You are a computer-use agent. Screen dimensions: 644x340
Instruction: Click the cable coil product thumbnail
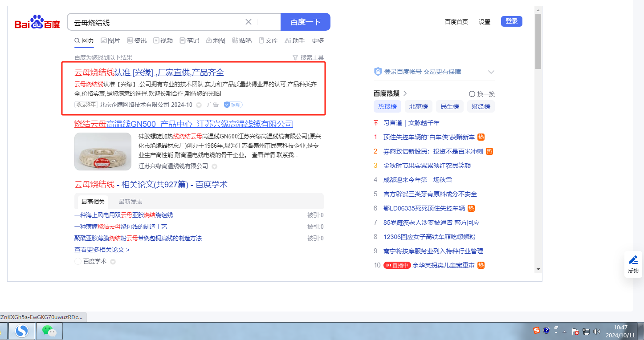[103, 151]
